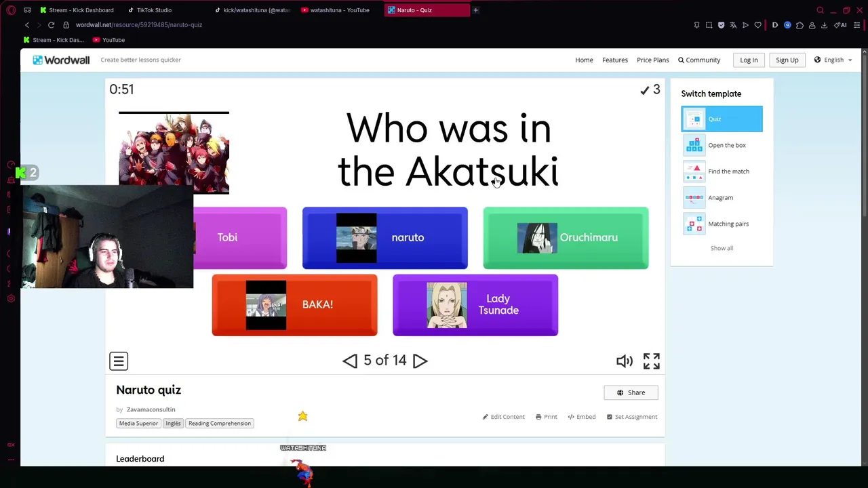Choose the Tobi answer
Viewport: 868px width, 488px height.
(x=240, y=238)
